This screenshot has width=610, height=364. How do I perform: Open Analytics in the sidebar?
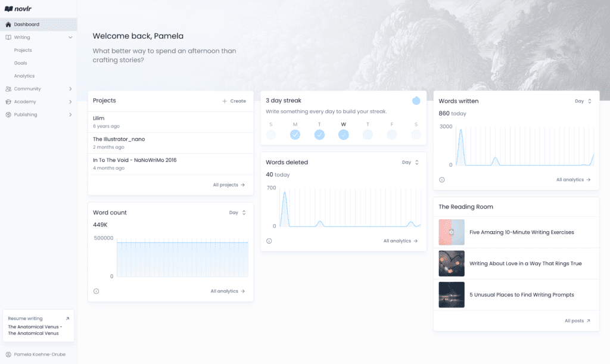24,76
